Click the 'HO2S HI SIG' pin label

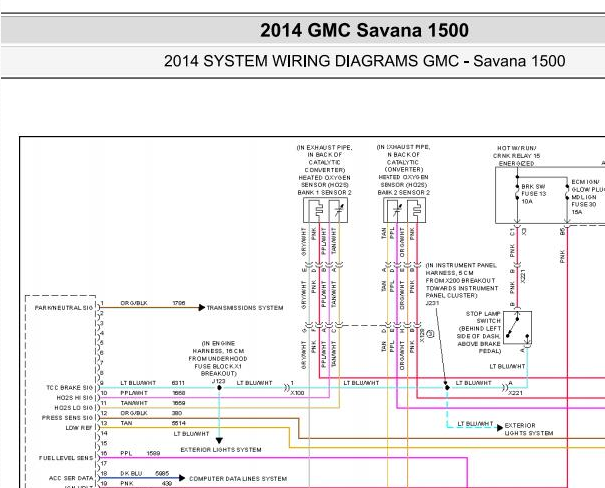click(x=75, y=398)
